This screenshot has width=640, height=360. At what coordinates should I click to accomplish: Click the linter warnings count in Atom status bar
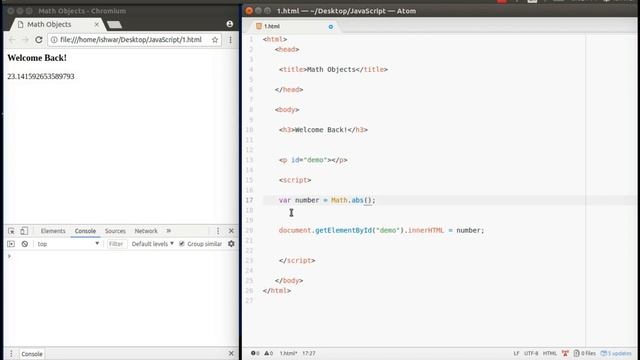pyautogui.click(x=268, y=353)
